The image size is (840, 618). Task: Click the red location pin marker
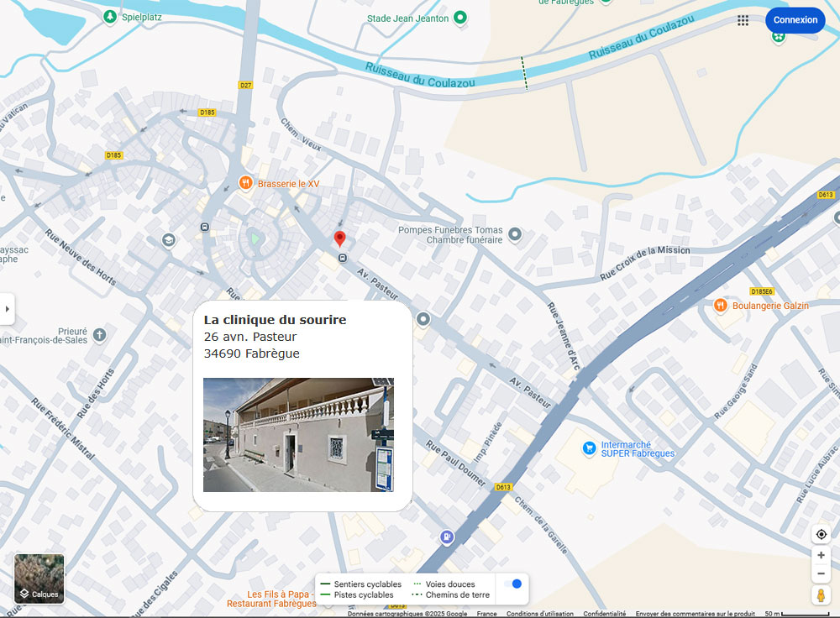(340, 238)
